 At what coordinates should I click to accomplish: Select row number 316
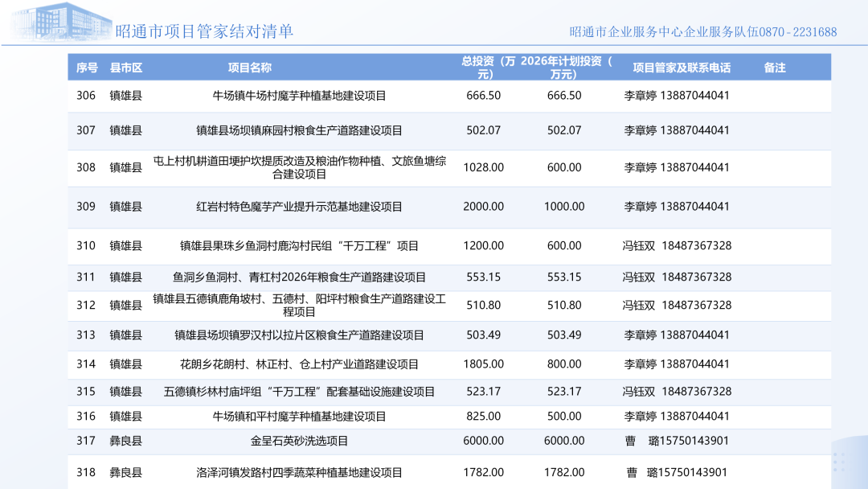point(86,416)
